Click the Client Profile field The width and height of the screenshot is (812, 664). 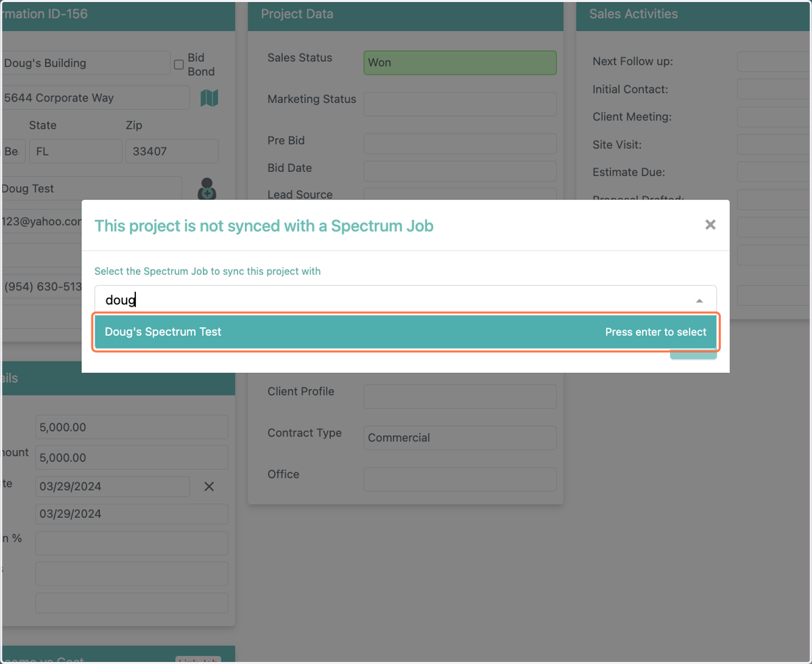(x=460, y=397)
